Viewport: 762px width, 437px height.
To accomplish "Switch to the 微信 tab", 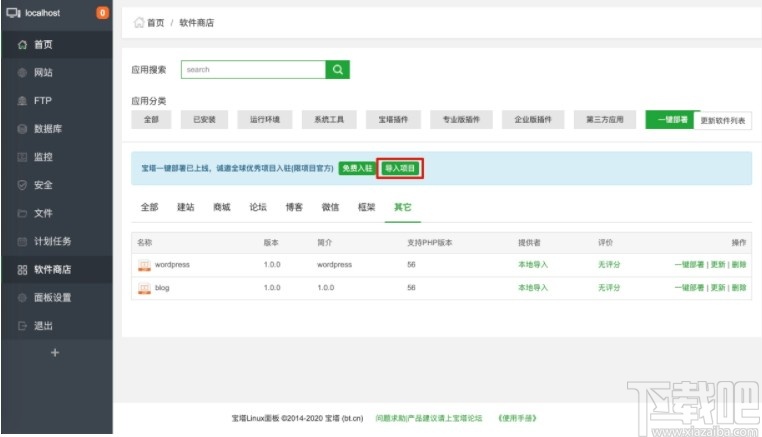I will click(330, 208).
